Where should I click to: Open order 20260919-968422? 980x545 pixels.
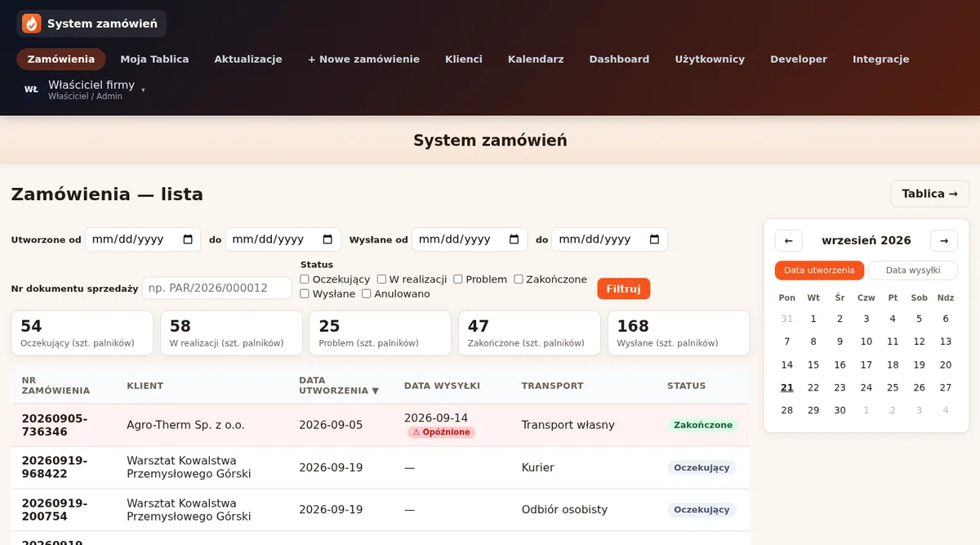click(56, 467)
